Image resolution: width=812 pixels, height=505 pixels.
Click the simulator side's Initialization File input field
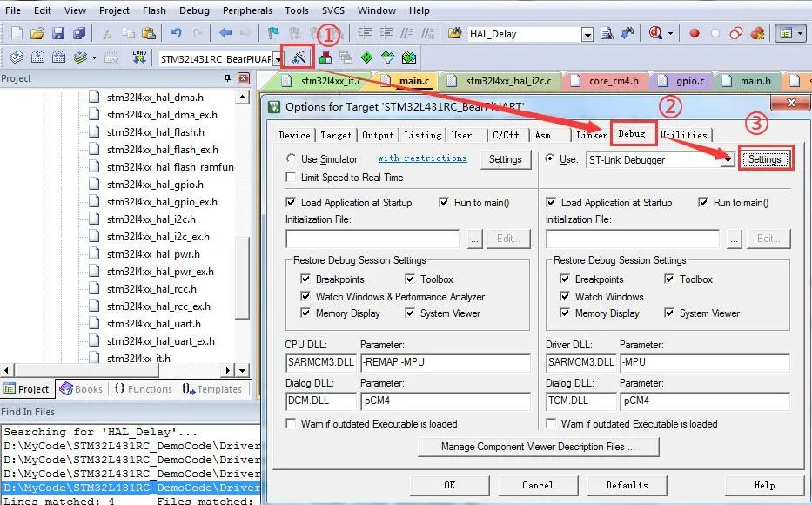[372, 239]
